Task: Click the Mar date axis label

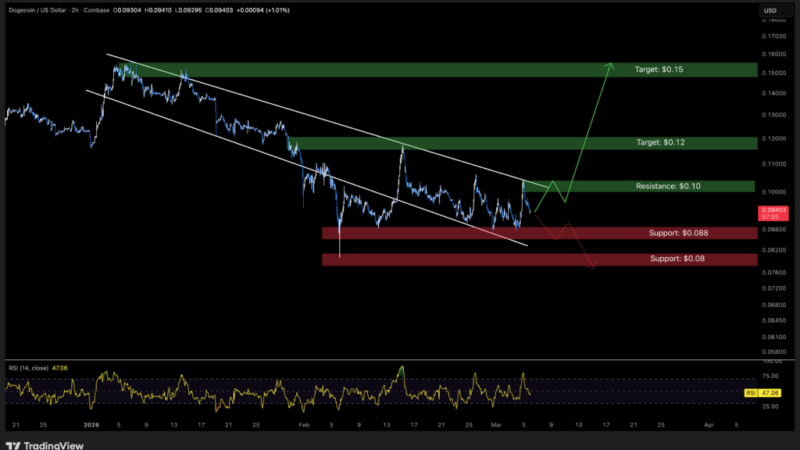Action: [496, 425]
